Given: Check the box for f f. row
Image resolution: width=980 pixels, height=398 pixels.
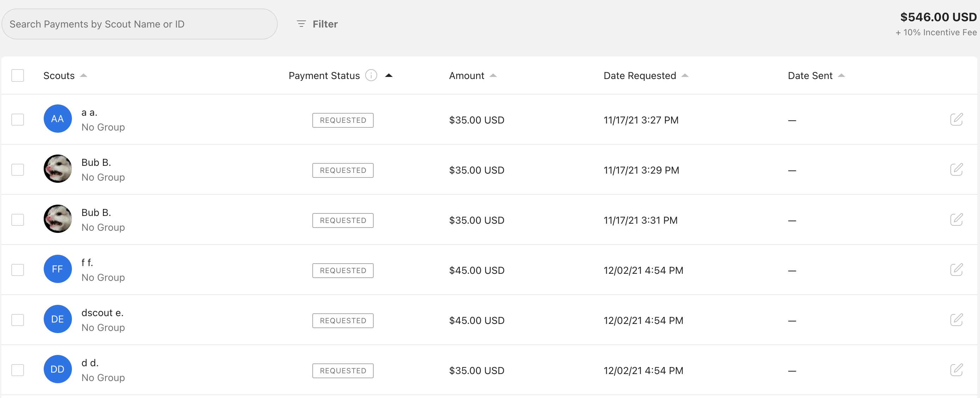Looking at the screenshot, I should point(18,270).
